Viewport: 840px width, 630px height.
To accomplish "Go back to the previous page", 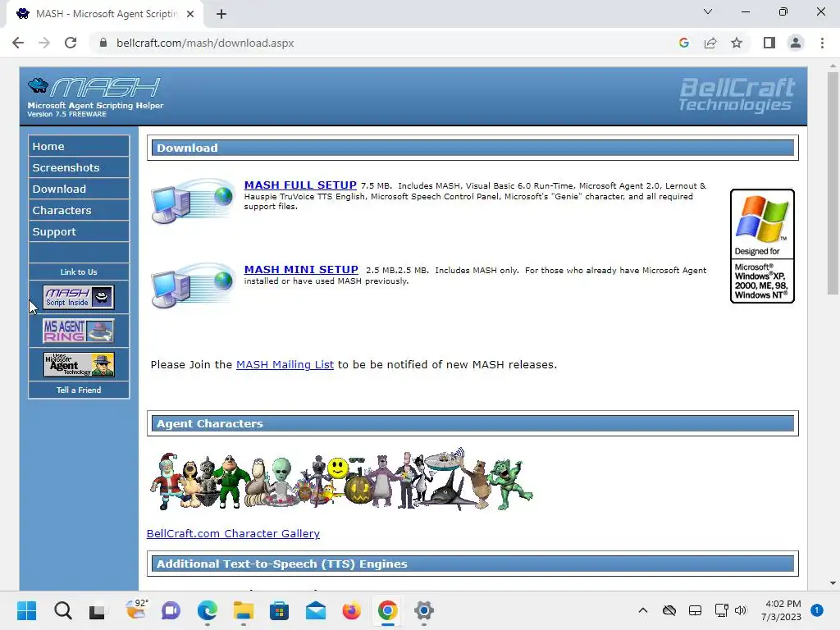I will (x=18, y=43).
